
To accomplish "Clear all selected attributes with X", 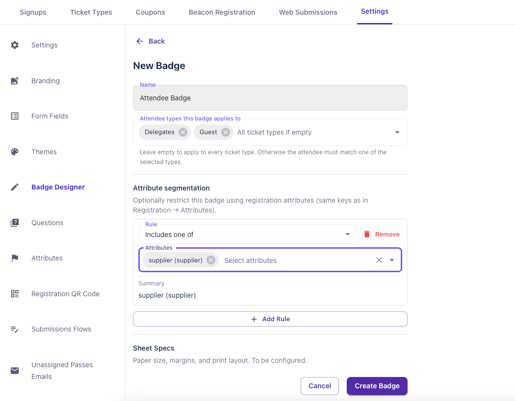I will 379,260.
